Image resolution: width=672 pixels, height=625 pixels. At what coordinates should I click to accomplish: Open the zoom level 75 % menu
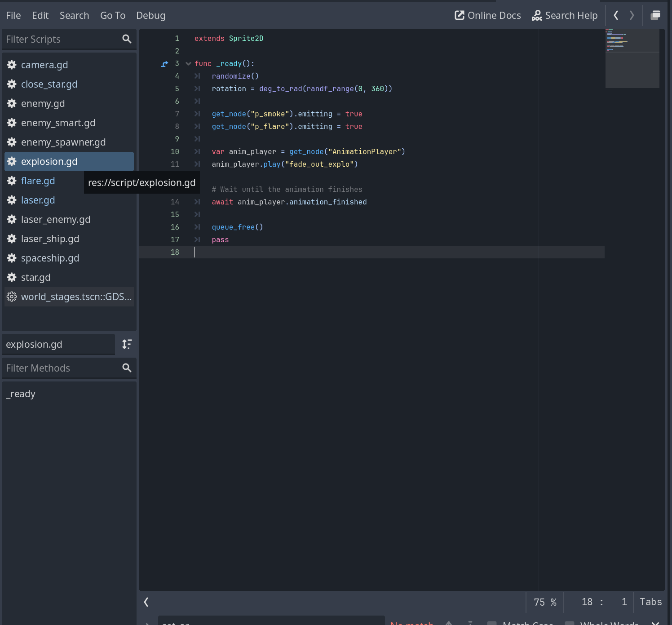click(545, 602)
